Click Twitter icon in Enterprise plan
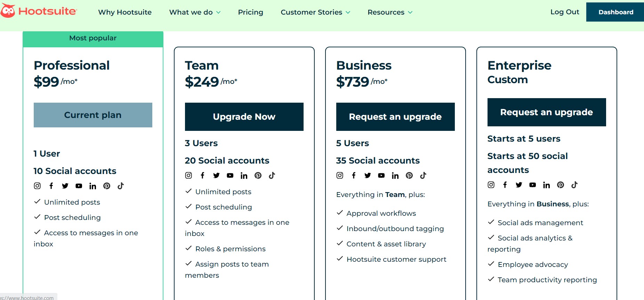This screenshot has height=300, width=644. coord(519,185)
